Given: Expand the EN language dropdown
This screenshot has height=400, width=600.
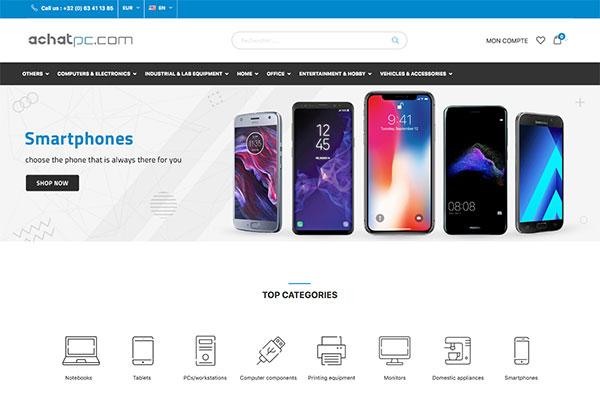Looking at the screenshot, I should [x=161, y=8].
